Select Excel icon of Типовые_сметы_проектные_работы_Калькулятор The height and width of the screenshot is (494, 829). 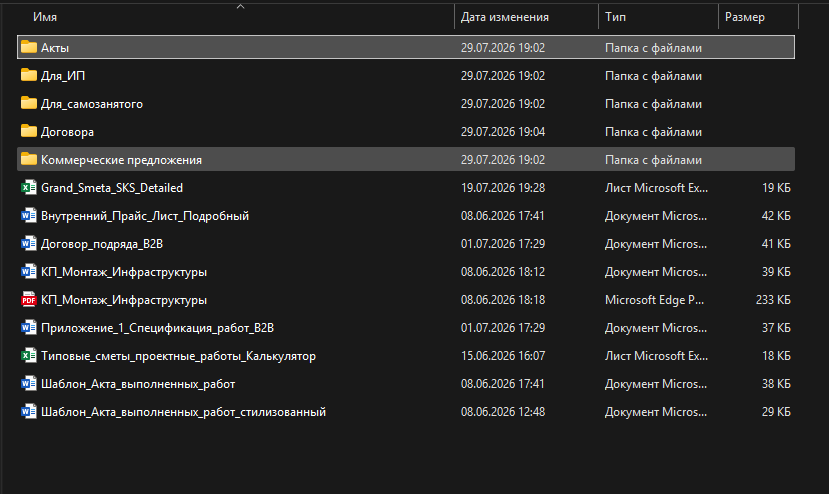29,355
